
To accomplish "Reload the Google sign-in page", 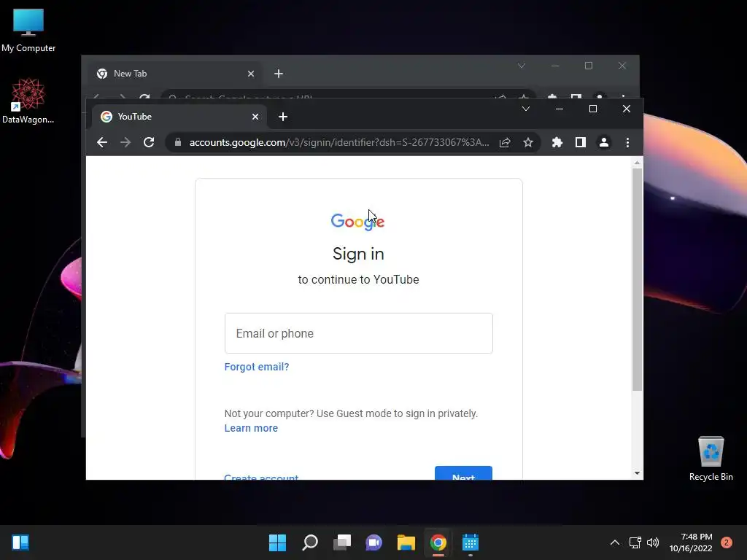I will coord(149,142).
